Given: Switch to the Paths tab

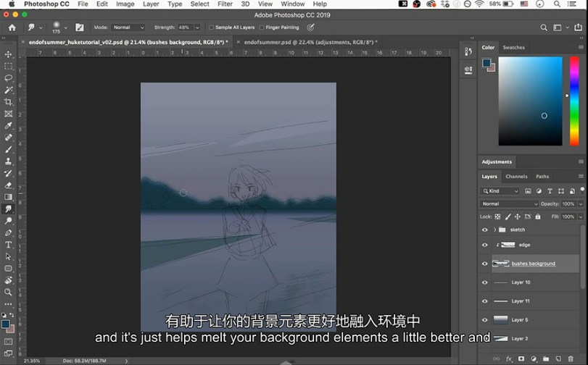Looking at the screenshot, I should tap(542, 177).
